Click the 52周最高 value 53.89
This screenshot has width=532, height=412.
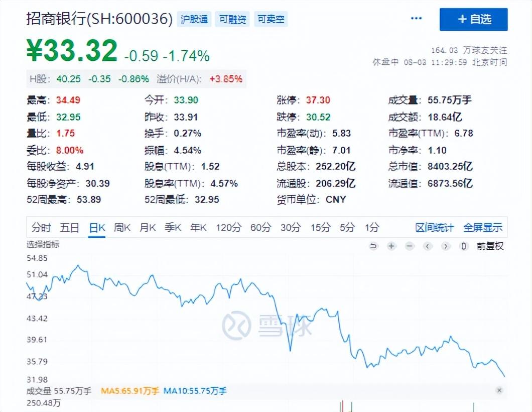pyautogui.click(x=89, y=199)
